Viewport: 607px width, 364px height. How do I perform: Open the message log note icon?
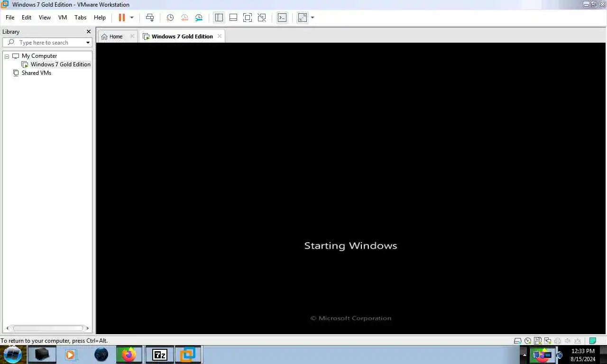coord(592,341)
